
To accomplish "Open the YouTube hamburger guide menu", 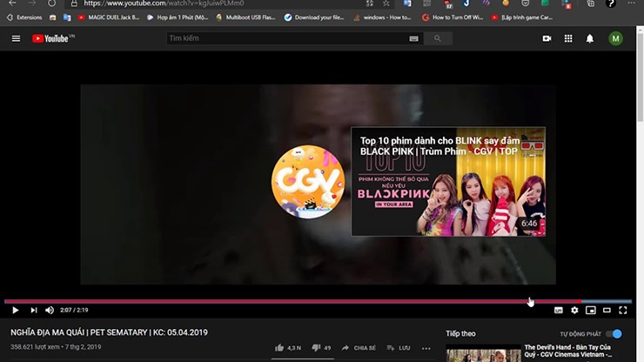I will coord(16,38).
